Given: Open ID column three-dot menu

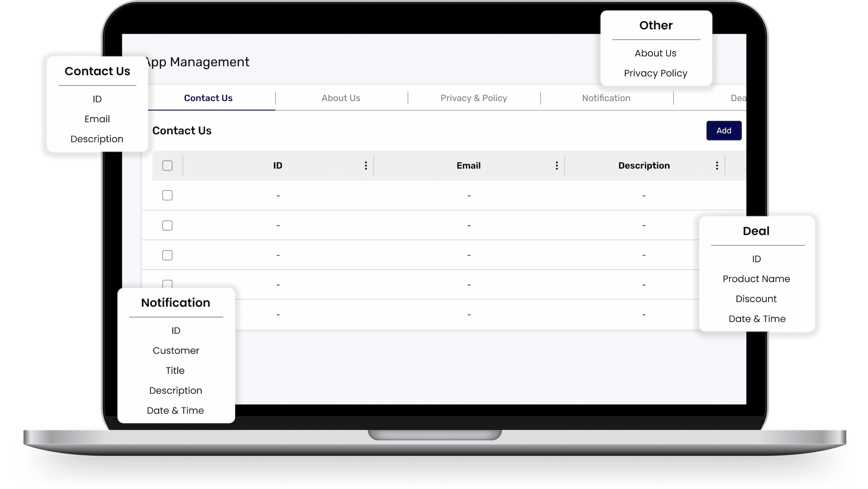Looking at the screenshot, I should click(x=366, y=165).
